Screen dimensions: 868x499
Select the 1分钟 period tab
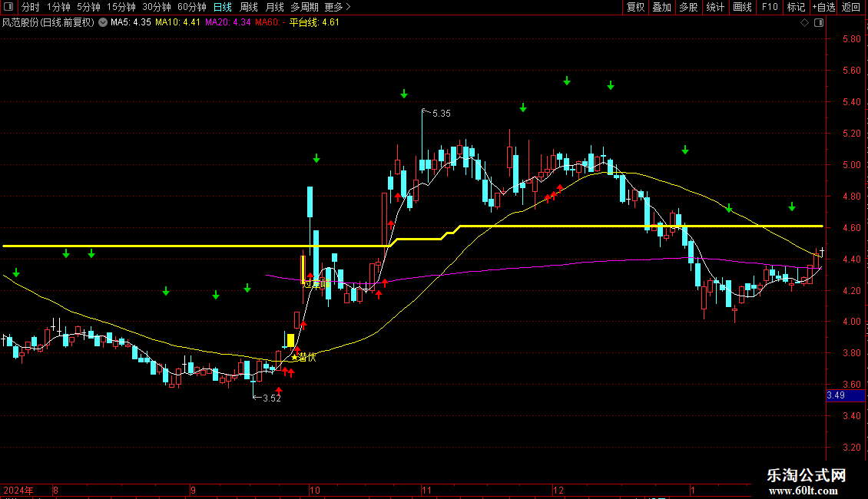pos(58,7)
